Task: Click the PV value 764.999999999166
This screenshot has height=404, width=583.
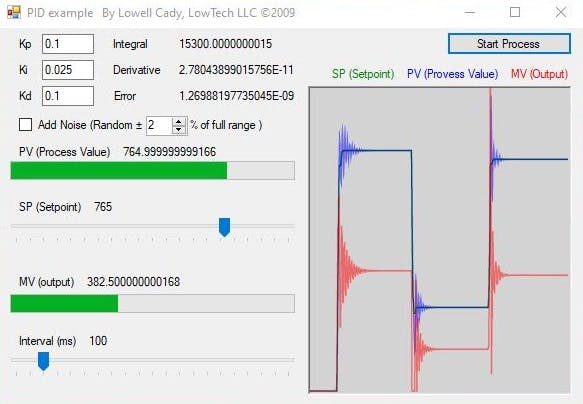Action: click(170, 152)
